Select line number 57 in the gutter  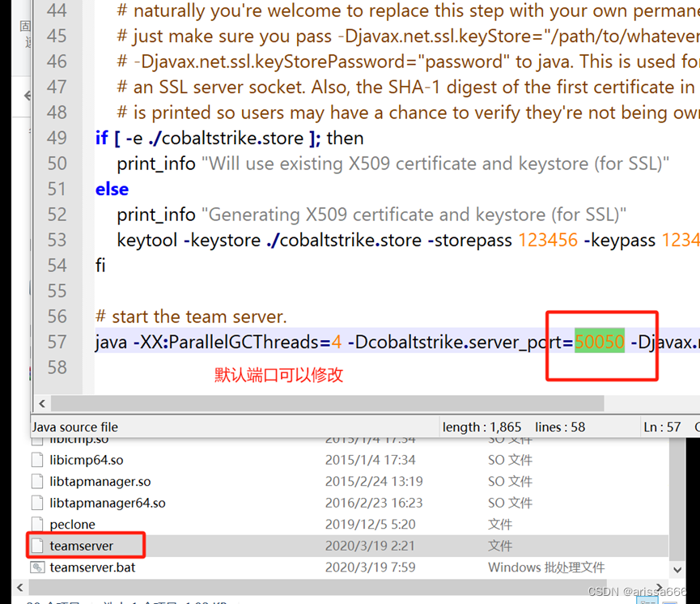[57, 342]
